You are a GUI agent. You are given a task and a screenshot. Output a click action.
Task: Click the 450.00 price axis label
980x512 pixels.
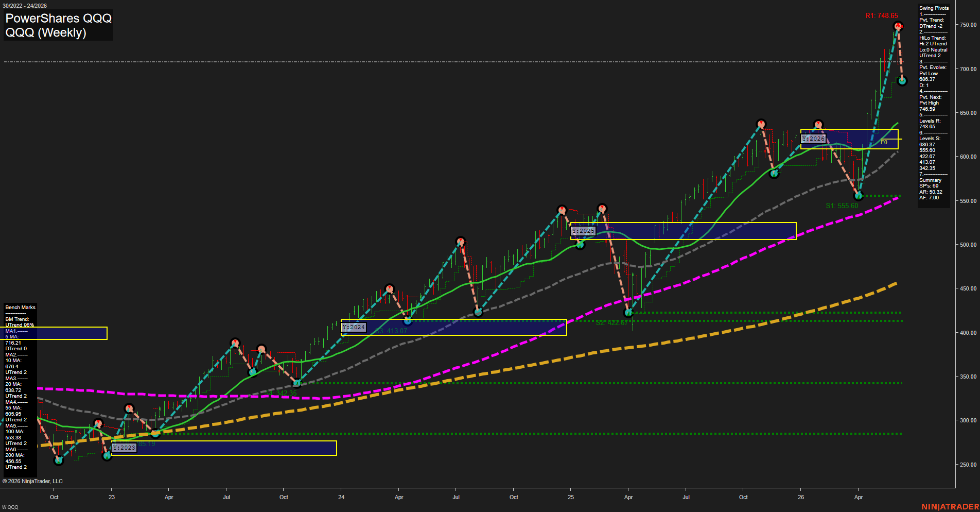click(x=968, y=288)
